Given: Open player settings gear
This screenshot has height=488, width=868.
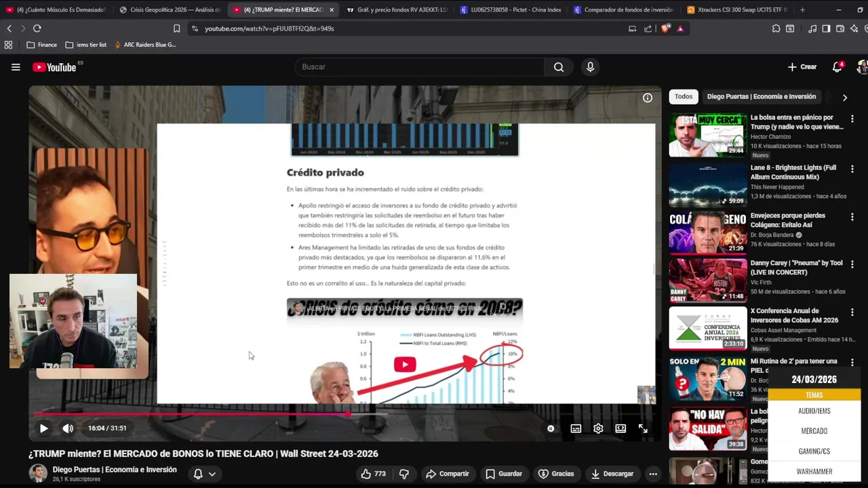Looking at the screenshot, I should coord(598,428).
